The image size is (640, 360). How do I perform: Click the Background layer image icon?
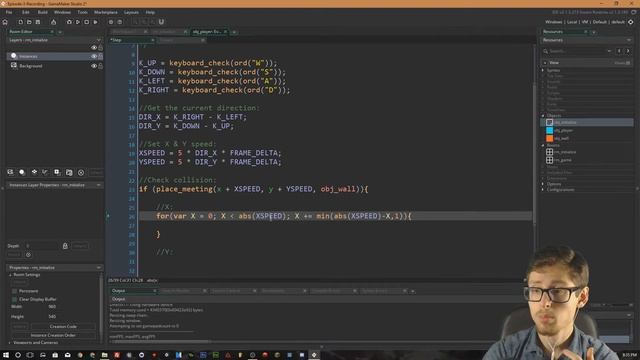(14, 65)
